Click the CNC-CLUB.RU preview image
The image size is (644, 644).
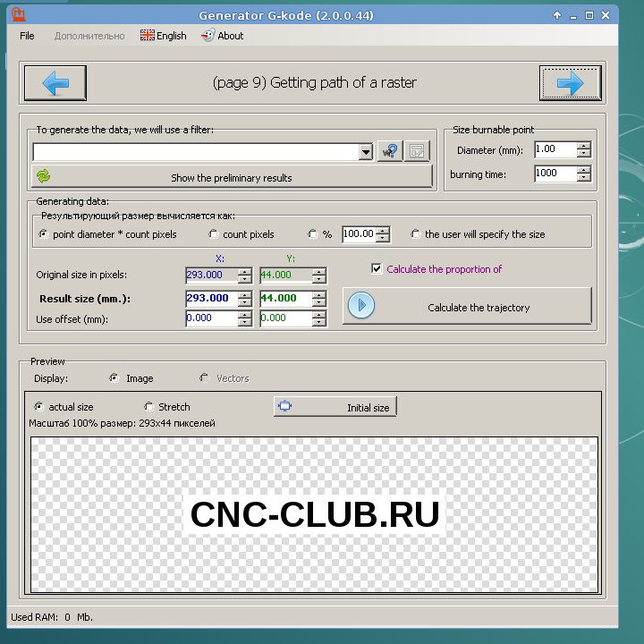pos(315,514)
